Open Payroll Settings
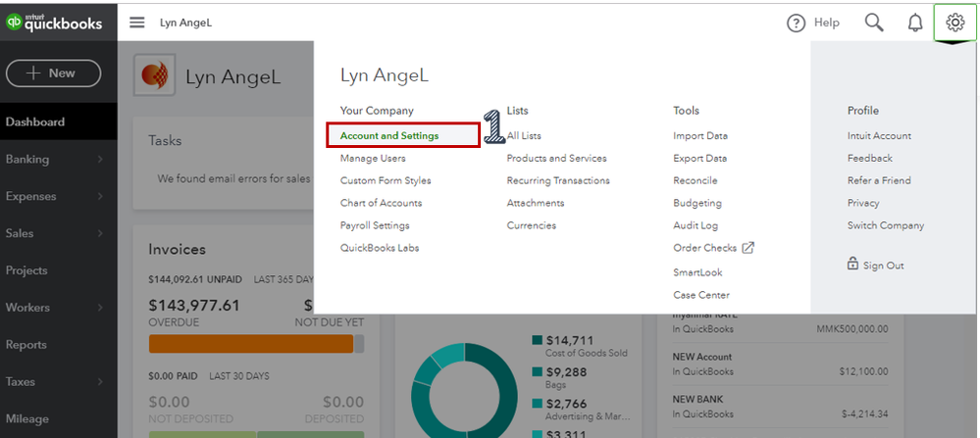Viewport: 980px width, 438px height. [x=375, y=225]
